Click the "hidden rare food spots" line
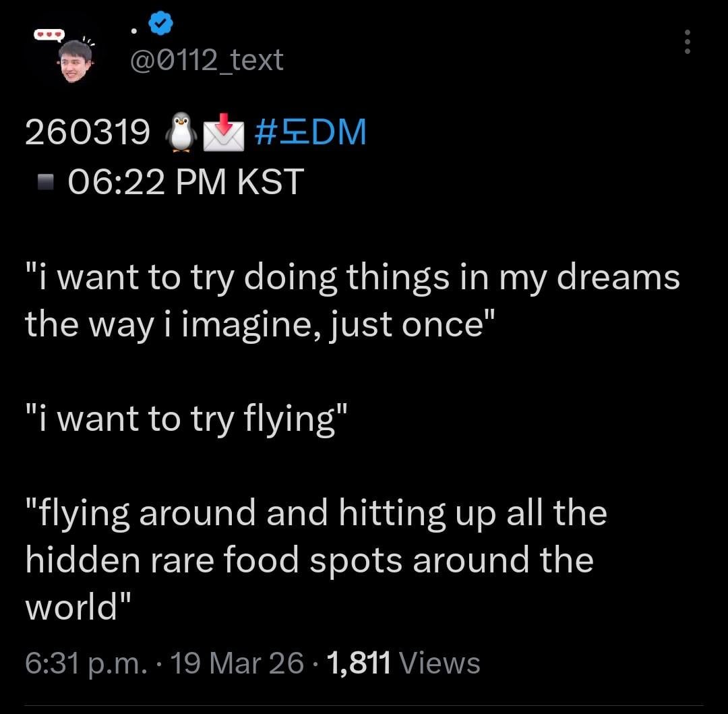The width and height of the screenshot is (728, 714). [309, 561]
